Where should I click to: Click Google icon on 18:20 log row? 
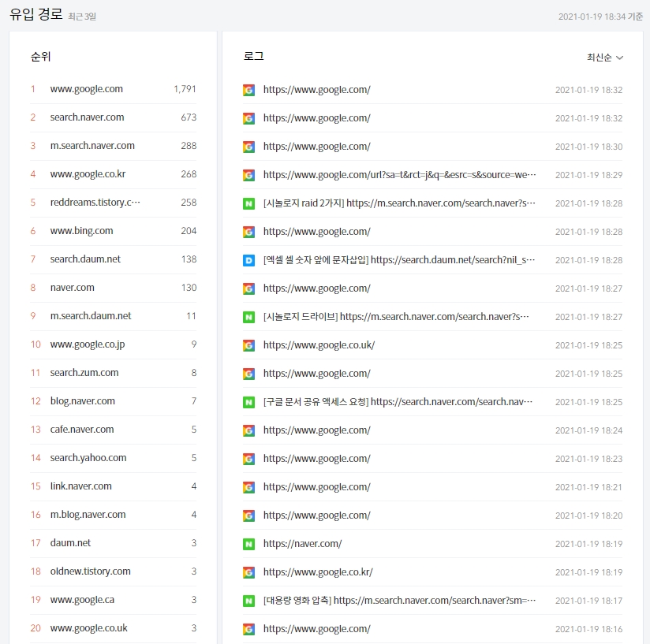pyautogui.click(x=248, y=516)
